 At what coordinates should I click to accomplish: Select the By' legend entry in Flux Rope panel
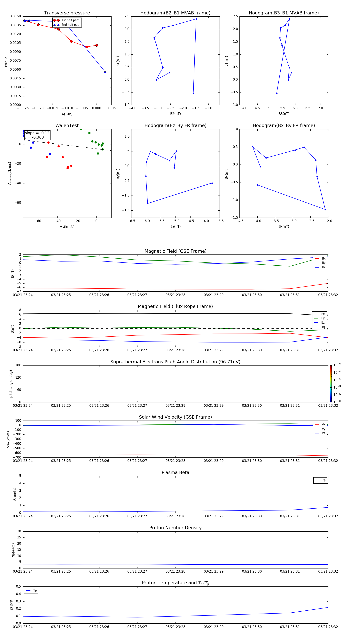(x=320, y=318)
